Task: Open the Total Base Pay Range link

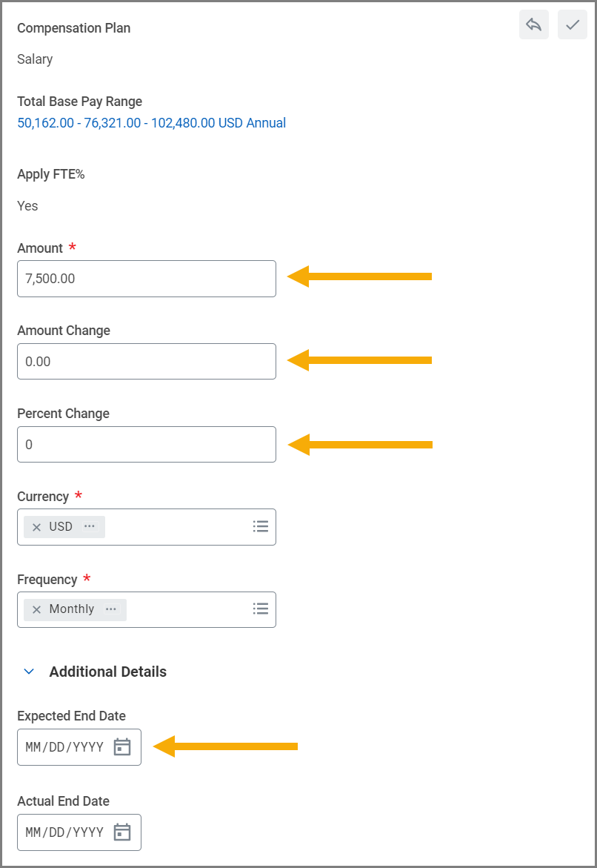Action: point(151,123)
